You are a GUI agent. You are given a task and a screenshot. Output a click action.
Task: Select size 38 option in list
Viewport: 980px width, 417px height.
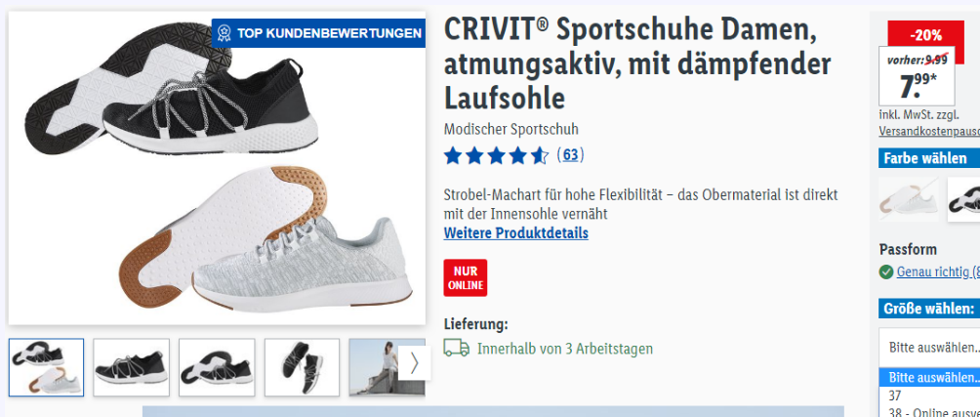(x=929, y=411)
